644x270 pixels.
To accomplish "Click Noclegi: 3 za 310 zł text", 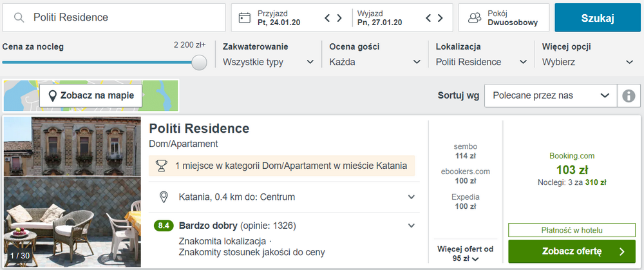I will point(572,182).
